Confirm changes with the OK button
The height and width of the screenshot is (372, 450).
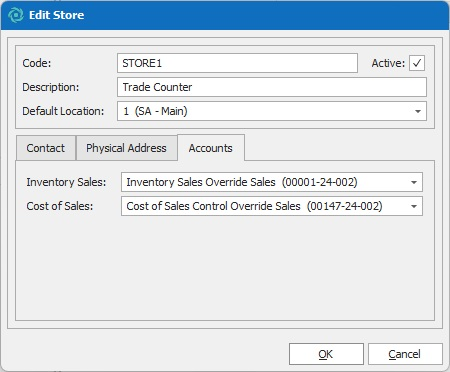[x=326, y=354]
